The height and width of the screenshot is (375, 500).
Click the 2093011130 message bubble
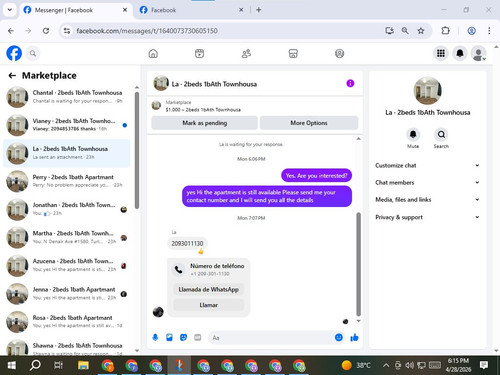point(187,244)
